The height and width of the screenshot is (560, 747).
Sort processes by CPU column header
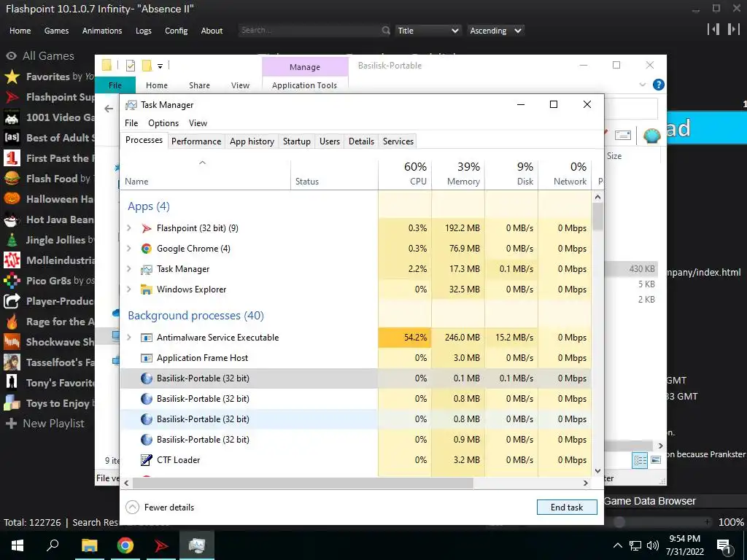(x=405, y=174)
